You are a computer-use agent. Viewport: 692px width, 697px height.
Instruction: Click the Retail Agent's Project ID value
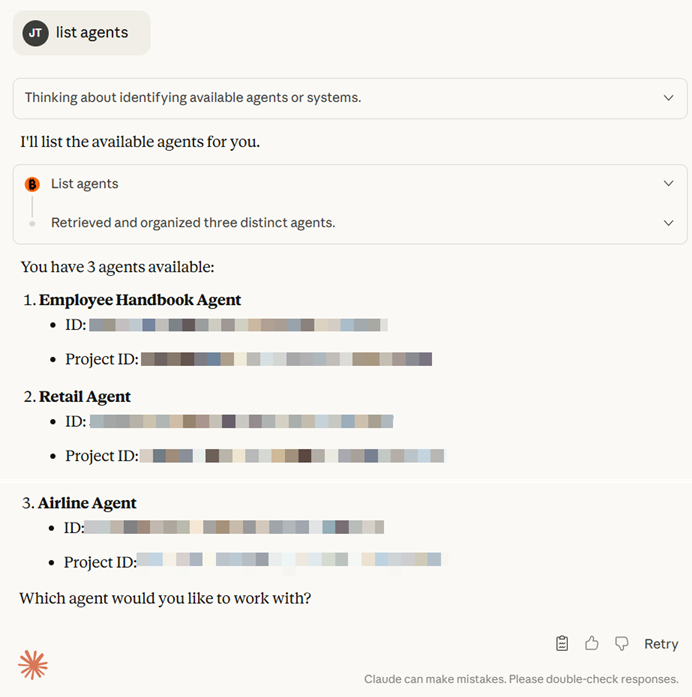pos(291,456)
